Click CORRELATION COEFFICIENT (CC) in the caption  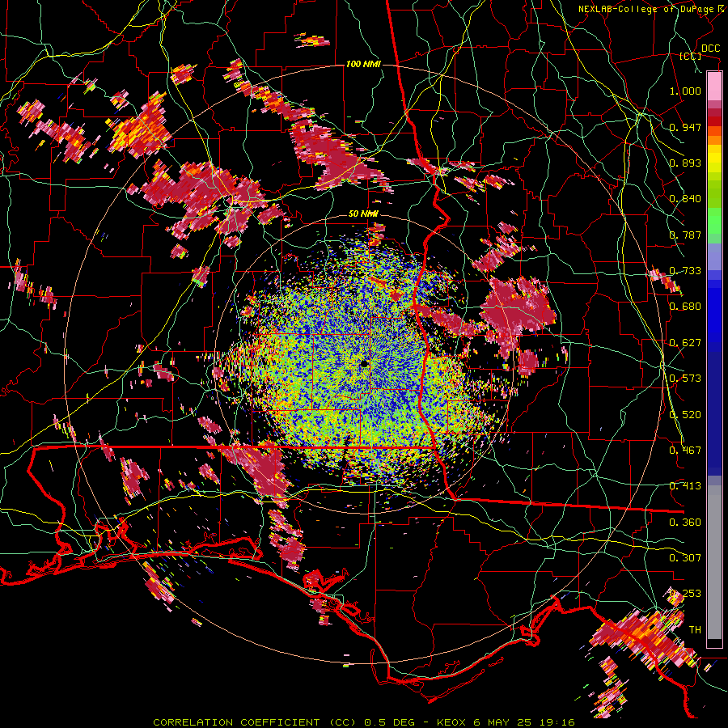254,722
